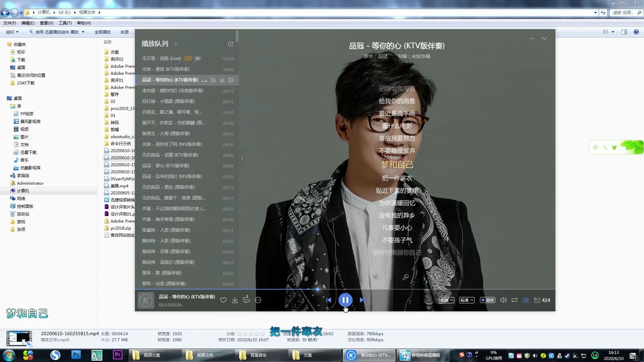644x362 pixels.
Task: Click the KuGou album art thumbnail
Action: tap(146, 300)
